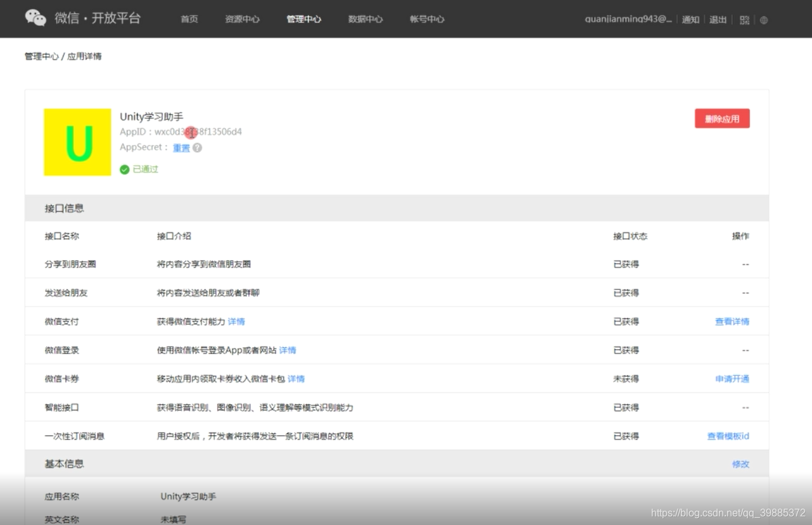Click the 分享到朋友圈 interface name
The image size is (812, 525).
(x=70, y=264)
